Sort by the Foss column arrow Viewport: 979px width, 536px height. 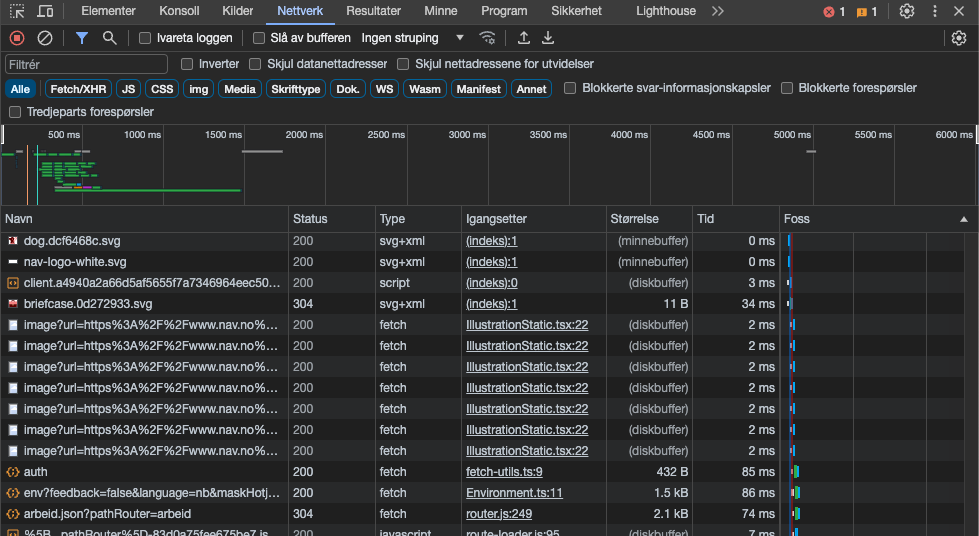point(964,219)
